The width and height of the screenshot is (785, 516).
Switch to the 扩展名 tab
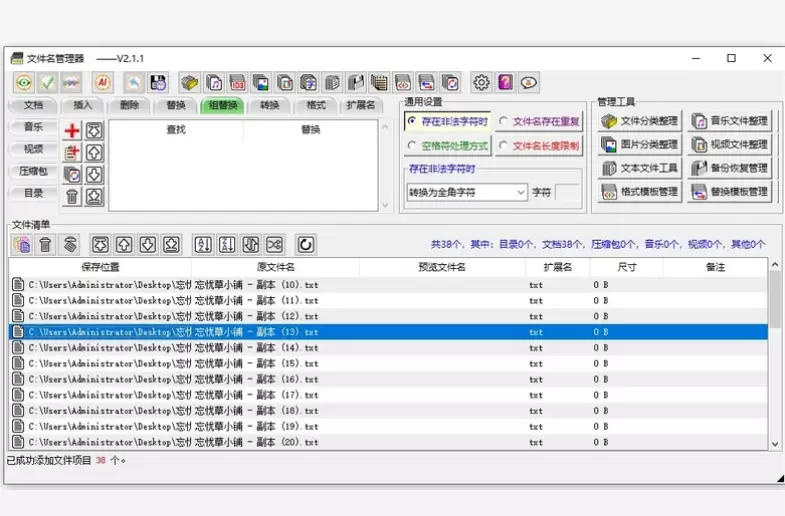(360, 105)
